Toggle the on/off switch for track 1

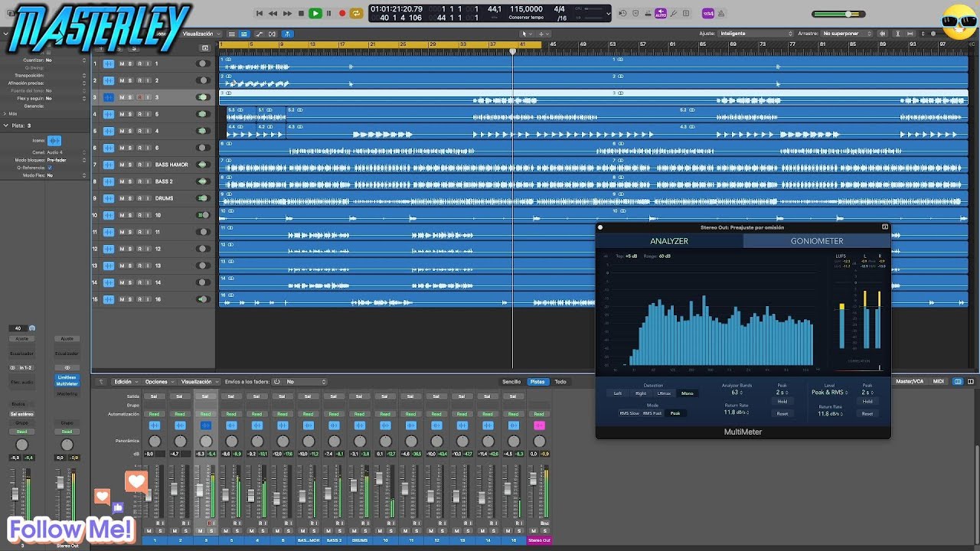(202, 64)
